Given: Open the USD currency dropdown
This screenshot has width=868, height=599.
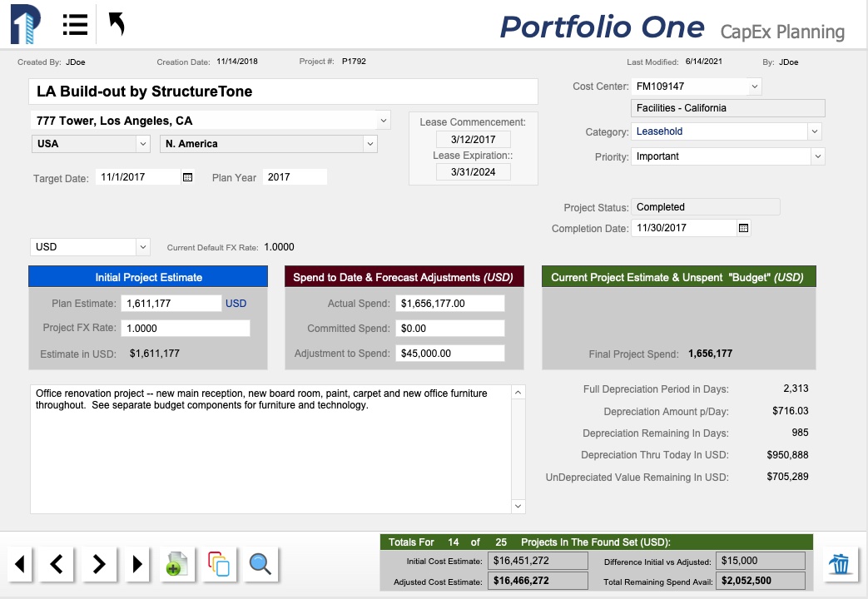Looking at the screenshot, I should click(143, 247).
